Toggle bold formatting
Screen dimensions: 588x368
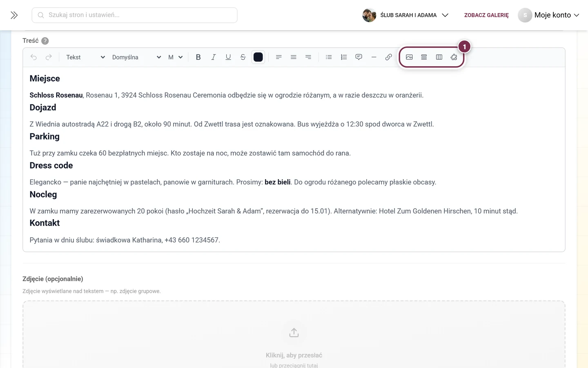198,57
